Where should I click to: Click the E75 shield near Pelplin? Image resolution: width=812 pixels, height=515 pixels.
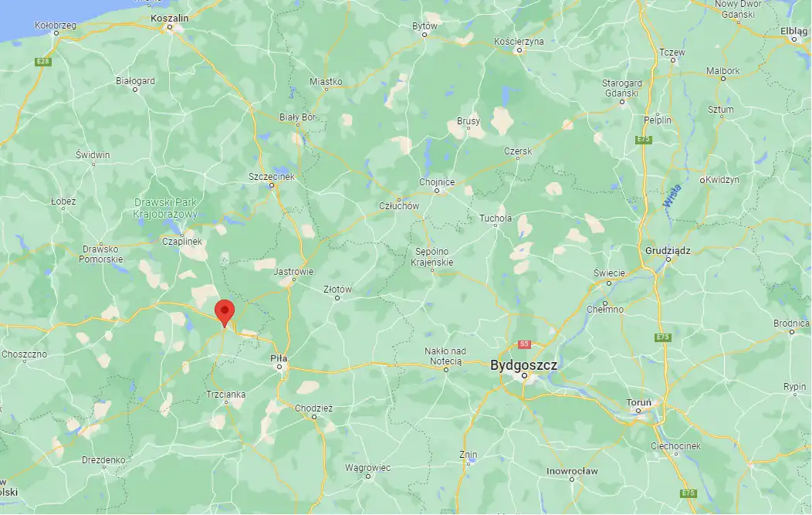(643, 140)
